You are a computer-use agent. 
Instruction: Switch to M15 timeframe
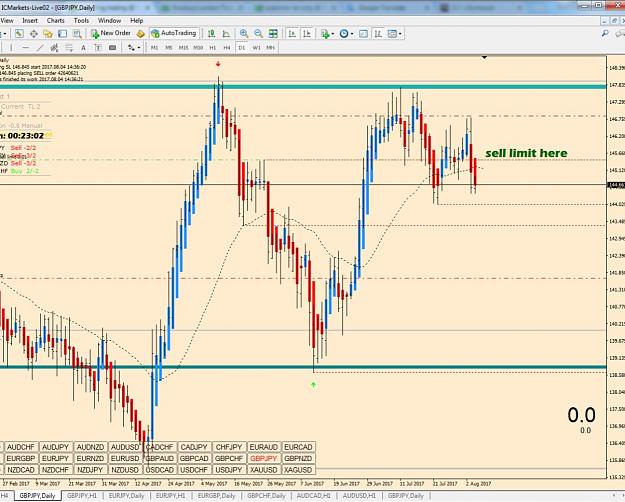click(x=183, y=48)
